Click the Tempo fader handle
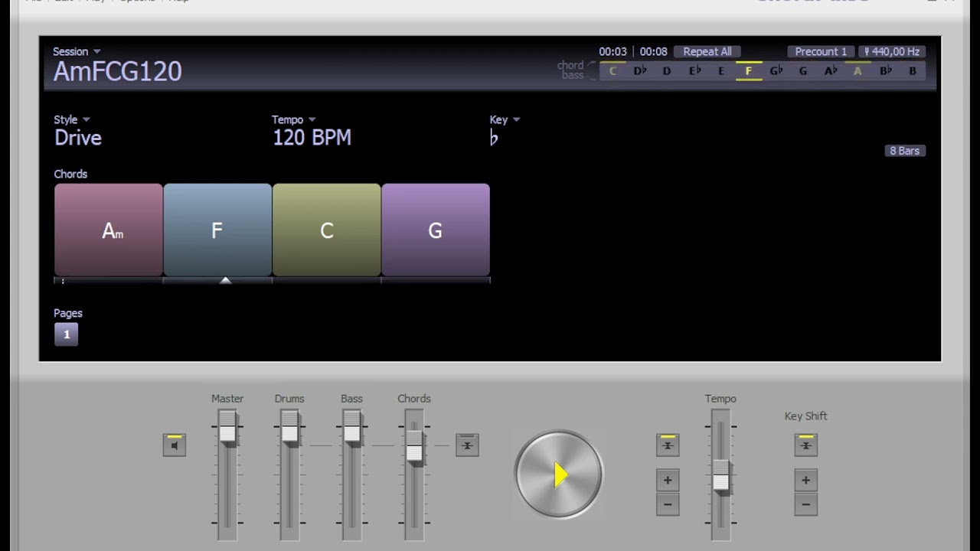The image size is (980, 551). point(721,476)
